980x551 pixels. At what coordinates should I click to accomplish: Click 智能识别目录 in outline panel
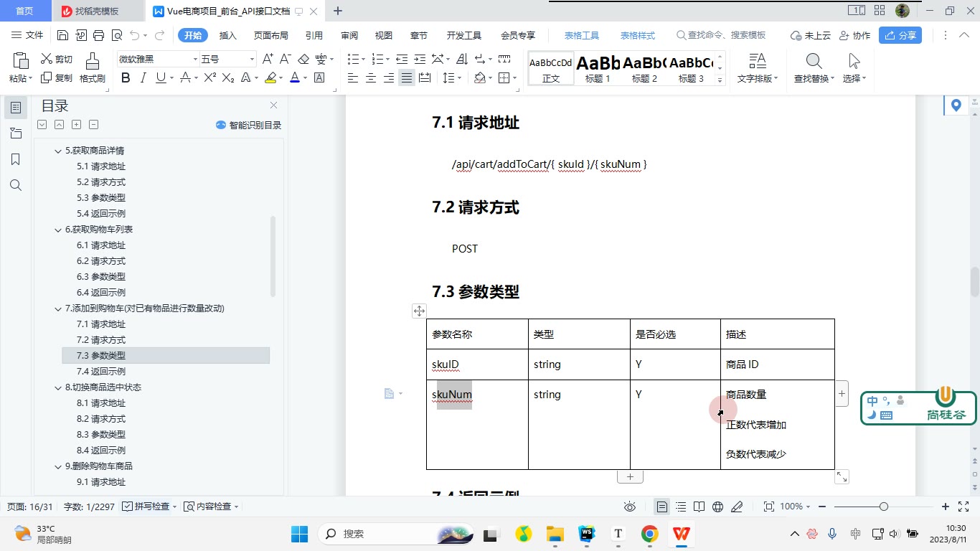248,125
